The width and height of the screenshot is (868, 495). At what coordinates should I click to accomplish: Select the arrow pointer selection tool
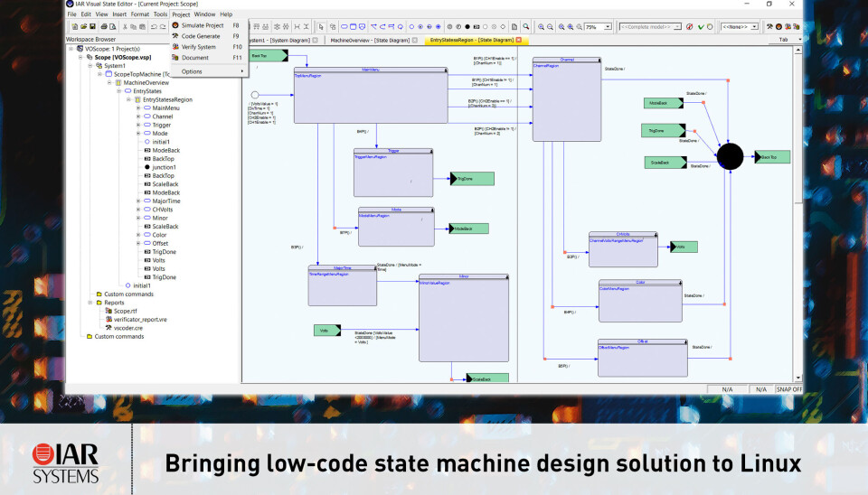[x=321, y=26]
